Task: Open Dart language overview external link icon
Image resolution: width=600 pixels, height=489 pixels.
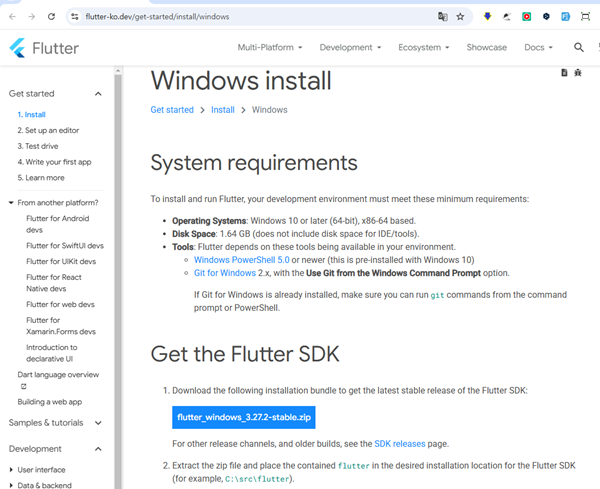Action: click(x=24, y=386)
